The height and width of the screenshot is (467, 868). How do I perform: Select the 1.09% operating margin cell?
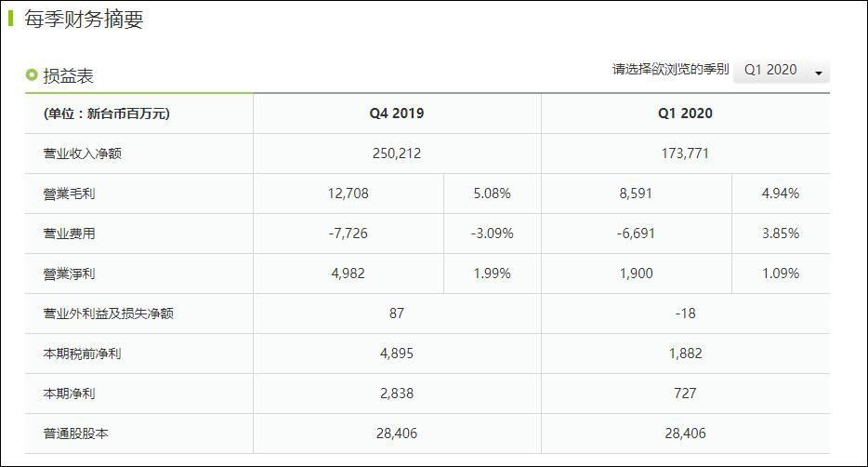click(780, 274)
